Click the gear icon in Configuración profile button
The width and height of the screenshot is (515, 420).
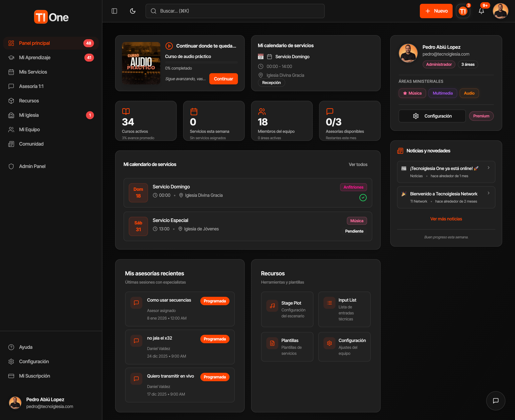pos(416,116)
